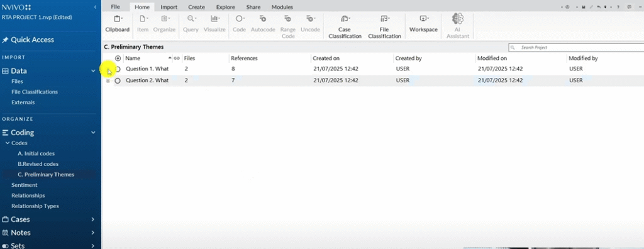Select the 'Question 1. What' row name
Image resolution: width=644 pixels, height=249 pixels.
point(147,69)
